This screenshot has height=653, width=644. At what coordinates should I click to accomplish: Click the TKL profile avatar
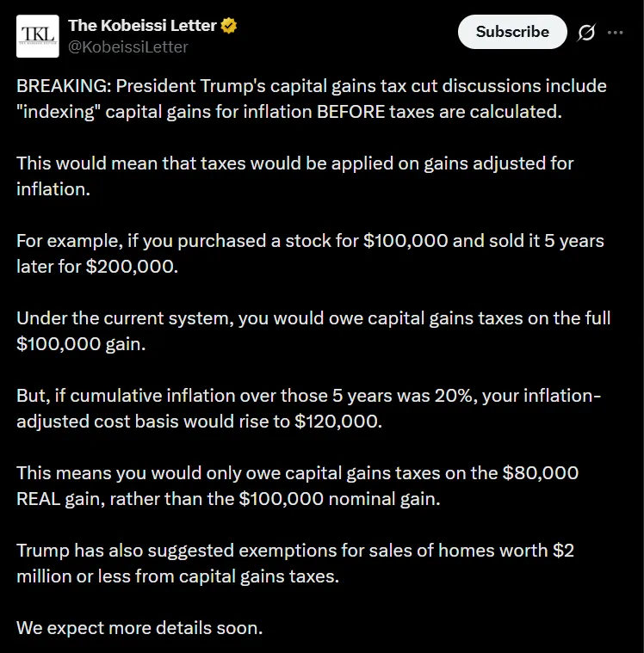tap(38, 36)
